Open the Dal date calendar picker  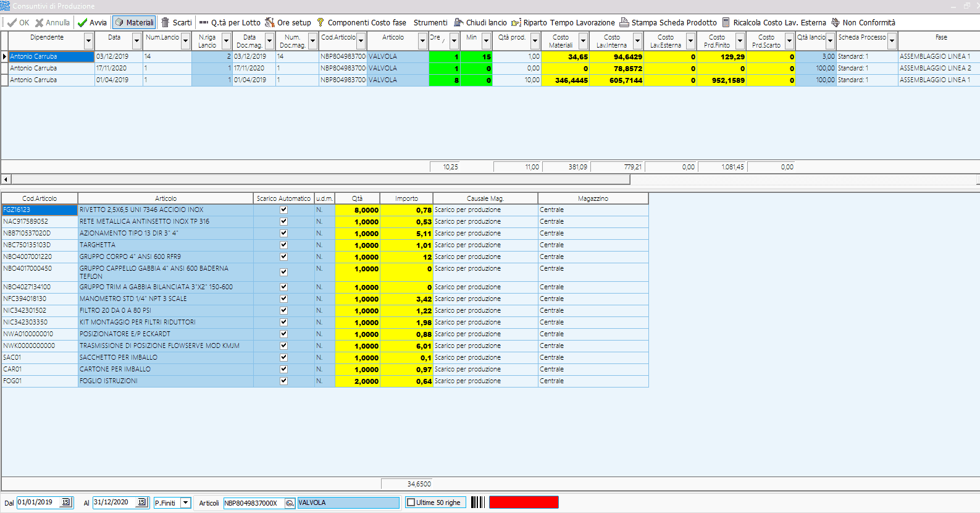click(66, 502)
